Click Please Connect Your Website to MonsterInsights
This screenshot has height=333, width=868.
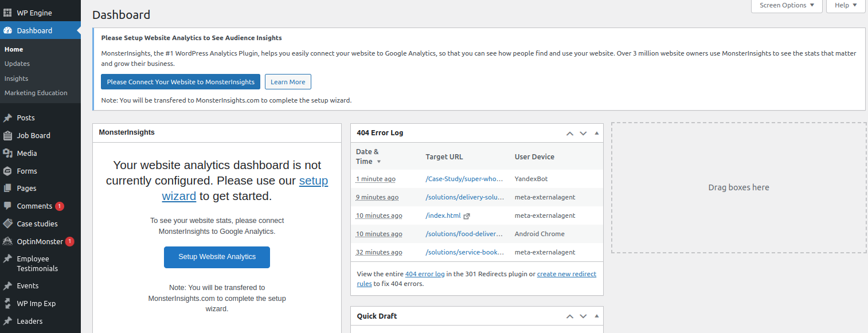tap(181, 82)
